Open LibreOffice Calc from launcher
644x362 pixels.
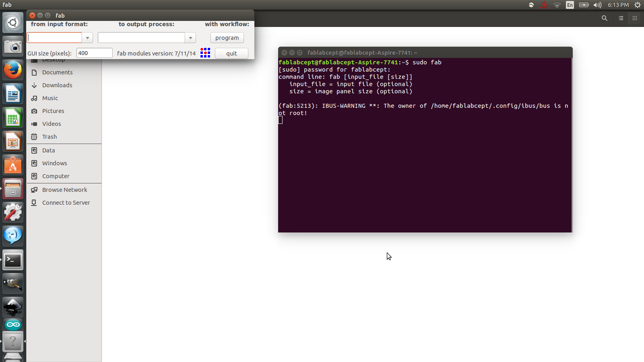tap(13, 117)
